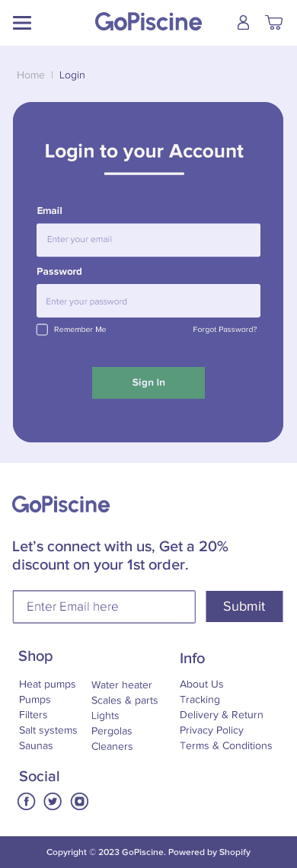
Task: Open the hamburger navigation menu
Action: (x=22, y=23)
